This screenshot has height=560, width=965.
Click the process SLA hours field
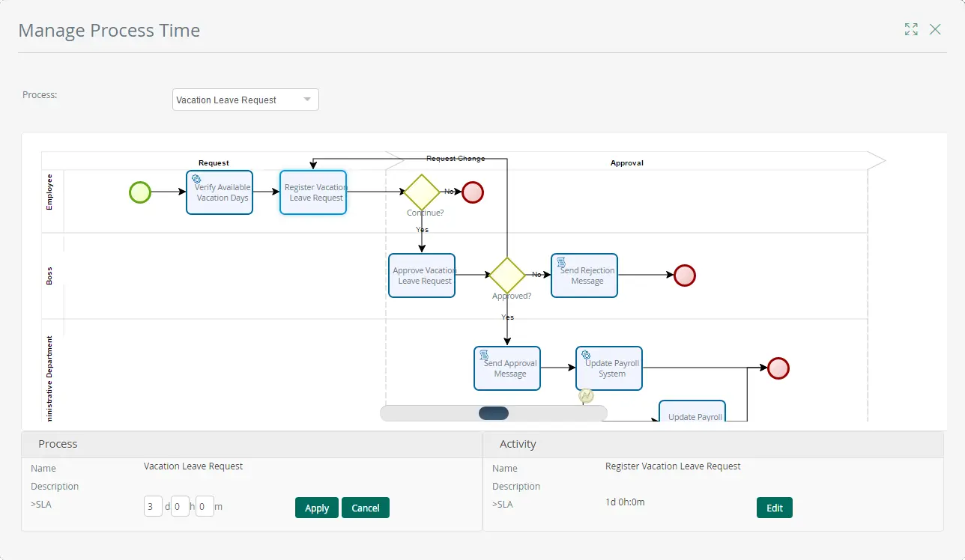[x=180, y=507]
